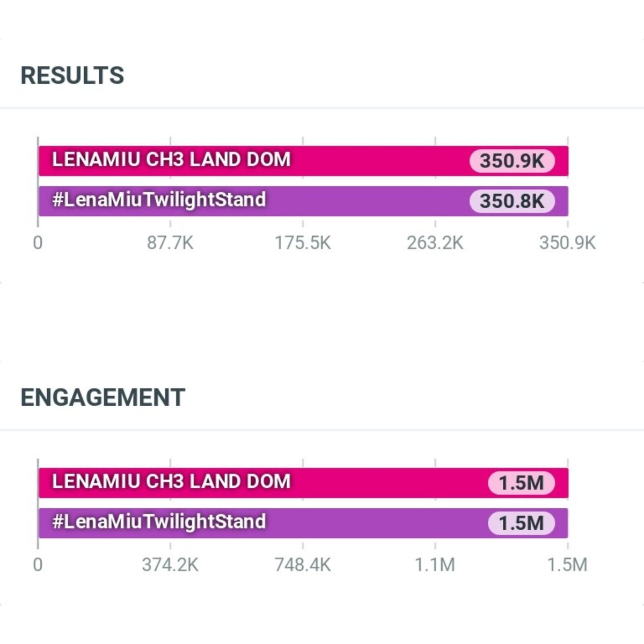Image resolution: width=644 pixels, height=644 pixels.
Task: Select pink LENAMIU CH3 LAND DOM engagement bar
Action: coord(303,482)
